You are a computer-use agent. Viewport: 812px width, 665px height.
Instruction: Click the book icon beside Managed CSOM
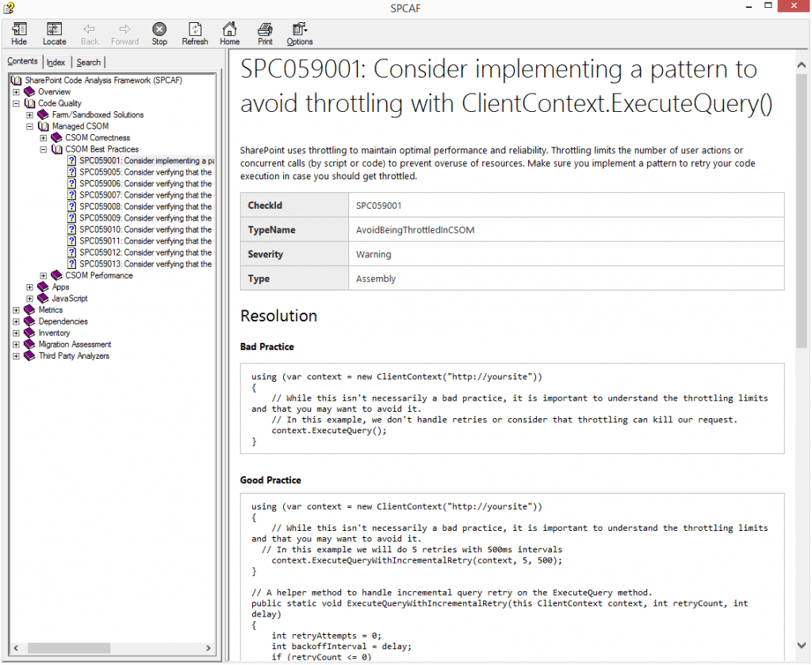44,125
